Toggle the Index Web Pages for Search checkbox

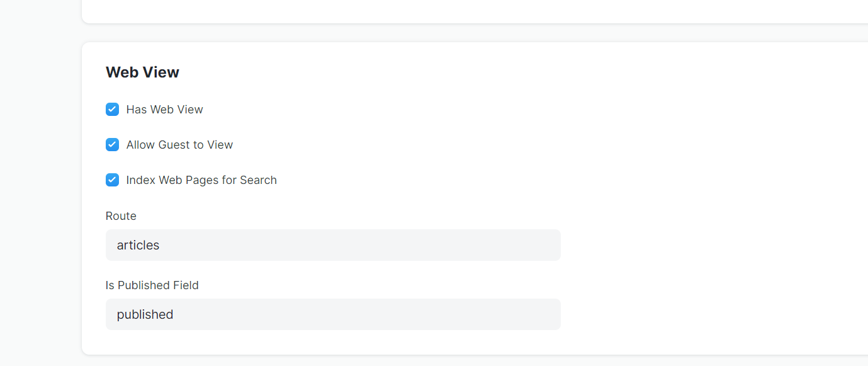[112, 180]
